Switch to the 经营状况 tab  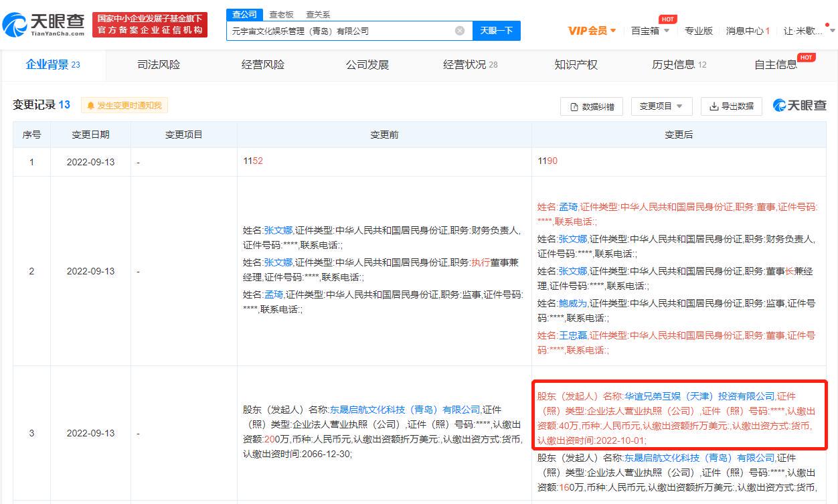click(471, 64)
